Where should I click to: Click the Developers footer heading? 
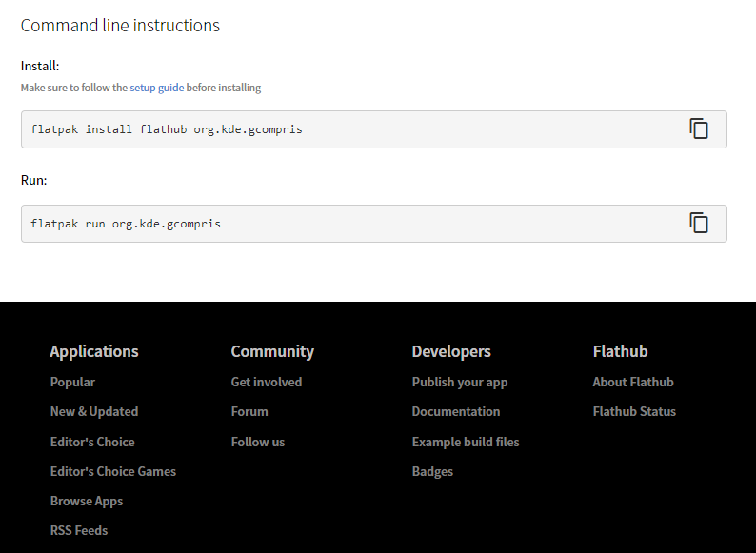(x=451, y=351)
